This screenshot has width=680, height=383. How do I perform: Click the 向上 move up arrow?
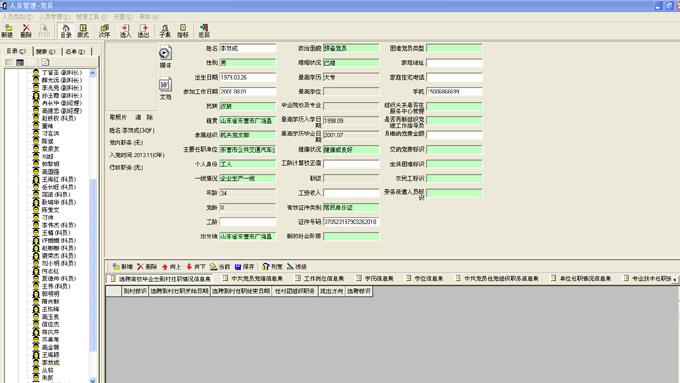(x=171, y=266)
